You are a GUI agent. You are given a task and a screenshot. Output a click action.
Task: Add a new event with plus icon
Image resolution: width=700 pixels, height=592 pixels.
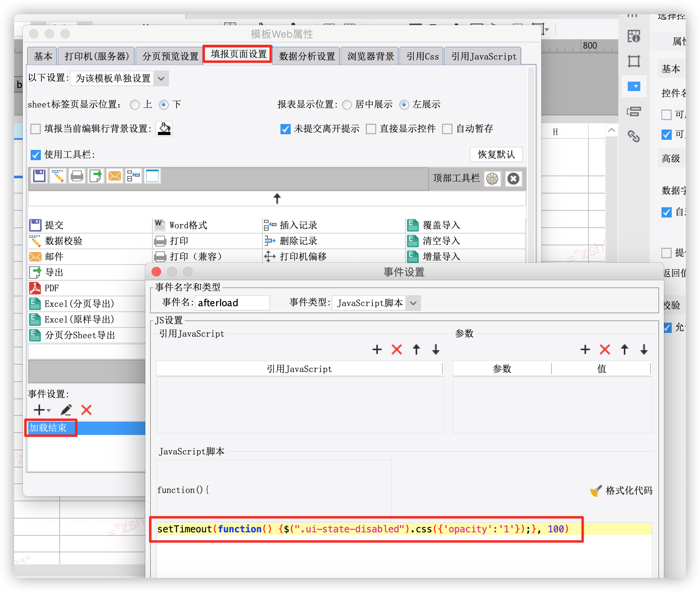point(39,410)
